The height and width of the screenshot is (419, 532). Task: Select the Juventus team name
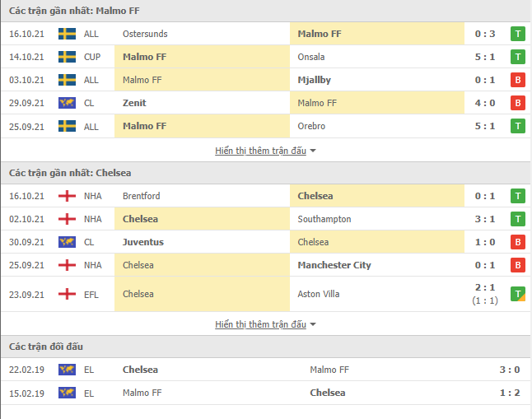[x=143, y=242]
